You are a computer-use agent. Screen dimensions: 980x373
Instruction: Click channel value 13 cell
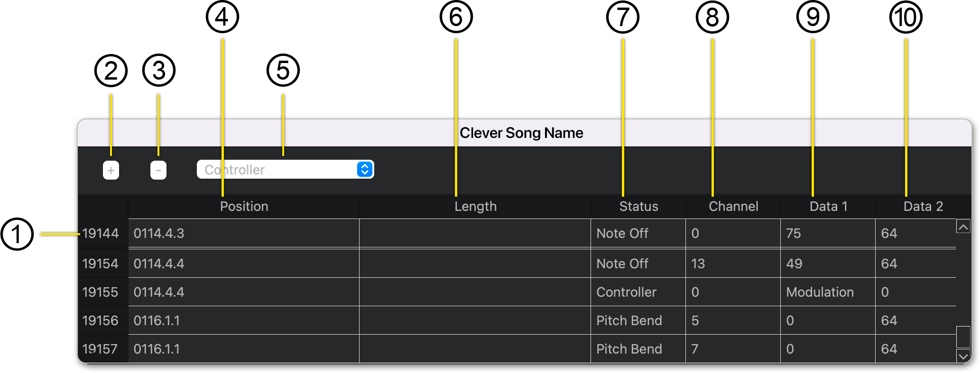[x=698, y=264]
